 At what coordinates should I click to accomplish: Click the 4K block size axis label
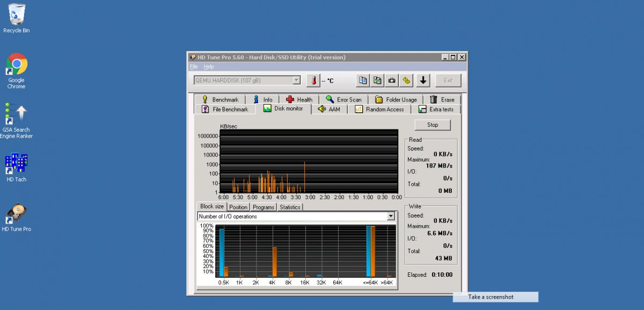tap(272, 283)
